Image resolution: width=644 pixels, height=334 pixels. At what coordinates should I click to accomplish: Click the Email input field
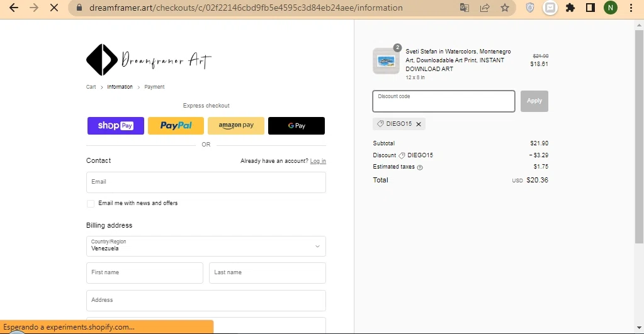206,182
